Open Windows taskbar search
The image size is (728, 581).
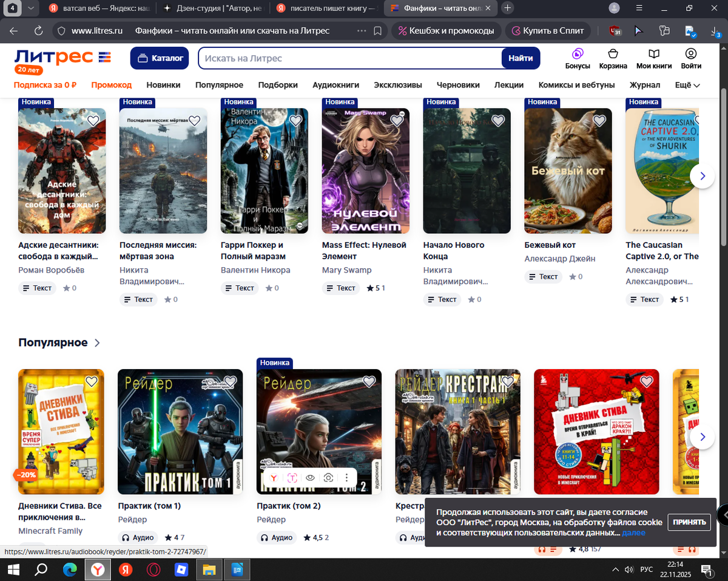pos(41,569)
